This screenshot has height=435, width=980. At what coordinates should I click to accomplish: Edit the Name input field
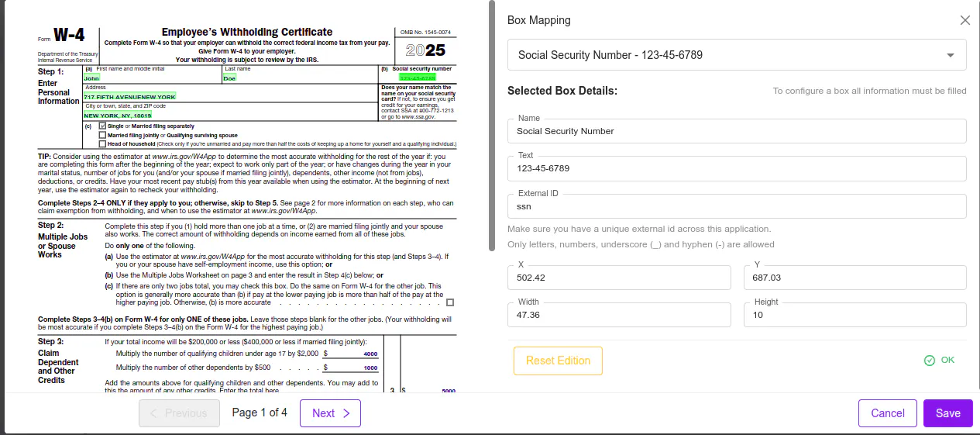point(737,131)
